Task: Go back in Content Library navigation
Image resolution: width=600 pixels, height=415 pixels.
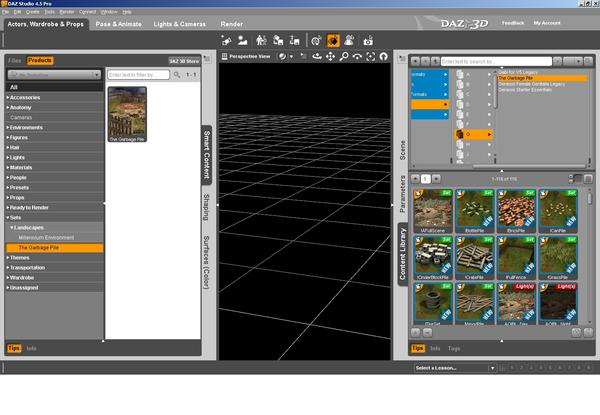Action: click(415, 61)
